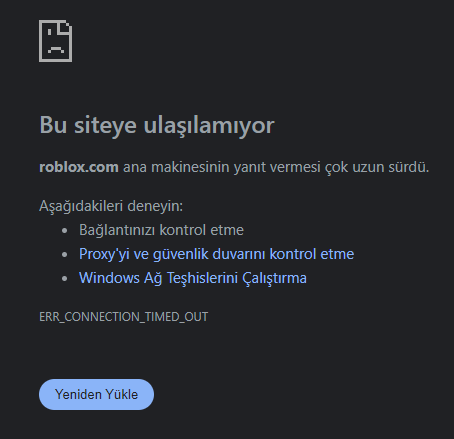The height and width of the screenshot is (439, 454).
Task: Click the frowning mouth on the error icon
Action: point(56,50)
